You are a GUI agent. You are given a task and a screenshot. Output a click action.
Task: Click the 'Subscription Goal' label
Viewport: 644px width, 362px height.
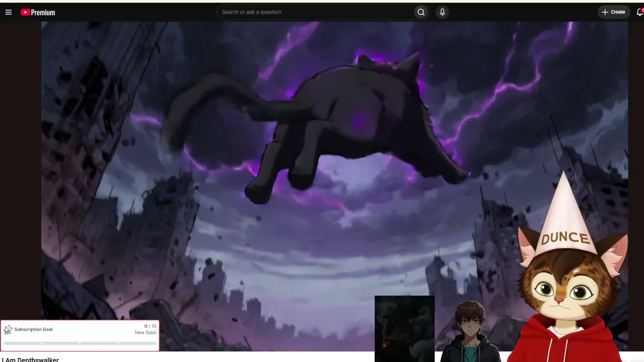tap(33, 329)
